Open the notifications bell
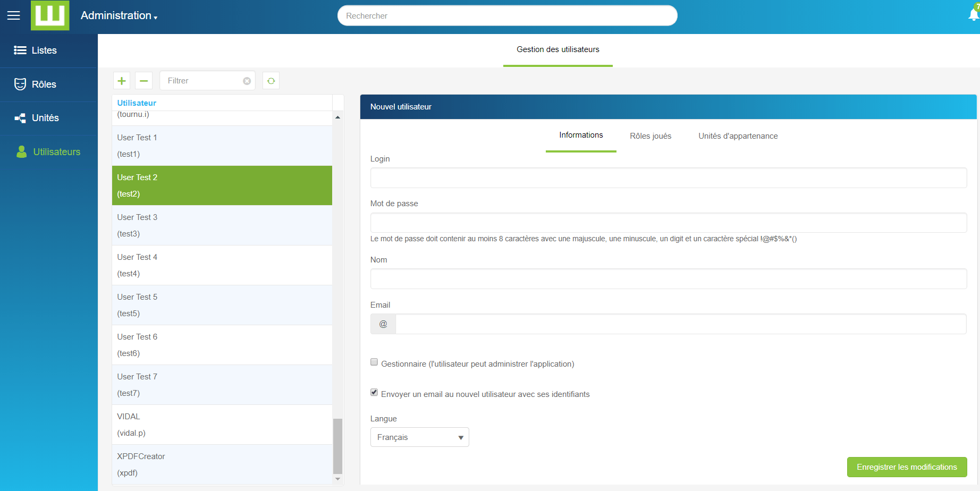The height and width of the screenshot is (491, 980). 973,15
